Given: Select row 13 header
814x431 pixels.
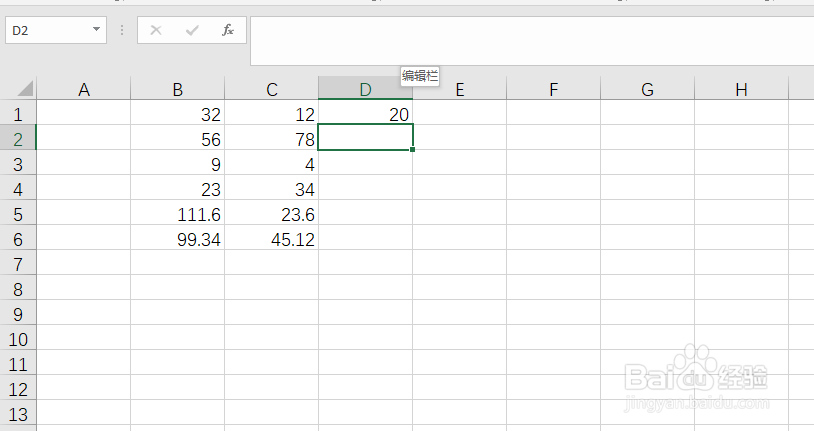Looking at the screenshot, I should coord(18,412).
